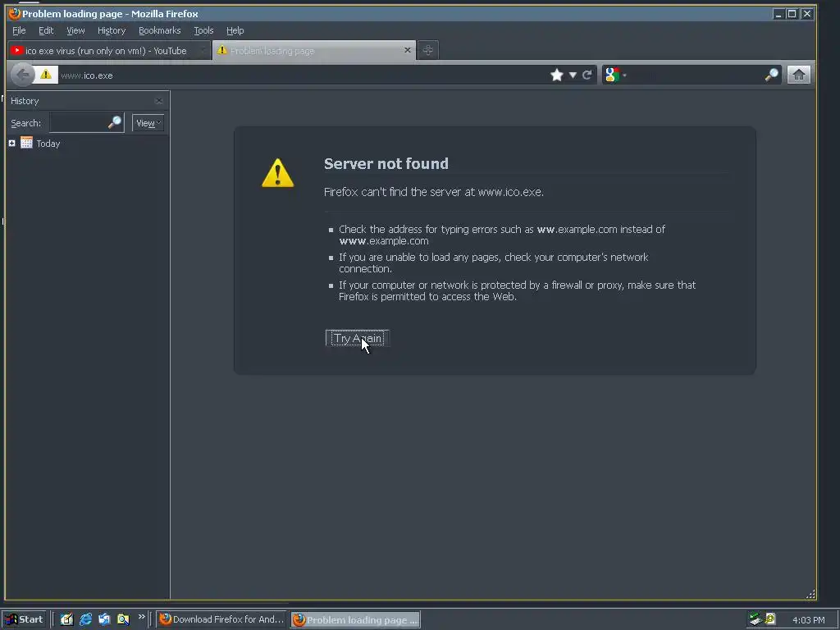Expand quick launch overflow chevron

point(141,617)
